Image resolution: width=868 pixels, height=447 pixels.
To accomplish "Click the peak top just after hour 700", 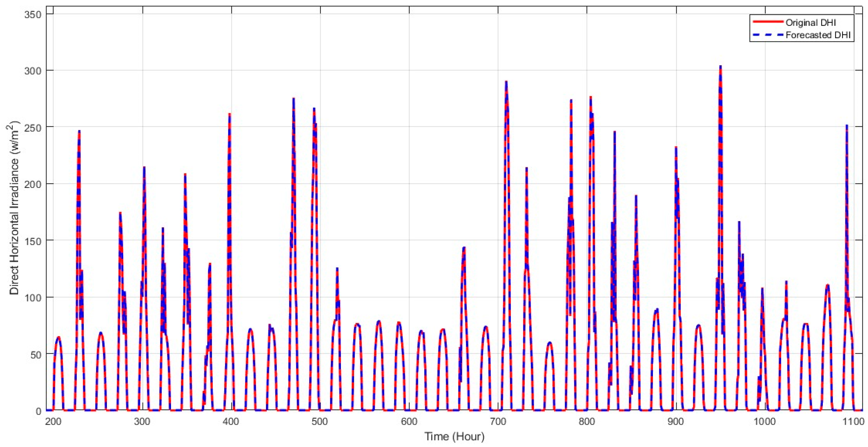I will pos(506,82).
